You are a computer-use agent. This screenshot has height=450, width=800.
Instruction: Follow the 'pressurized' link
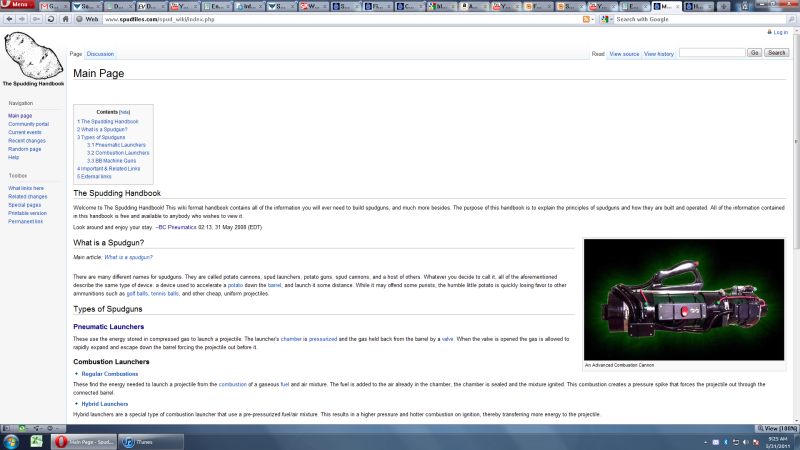coord(323,339)
